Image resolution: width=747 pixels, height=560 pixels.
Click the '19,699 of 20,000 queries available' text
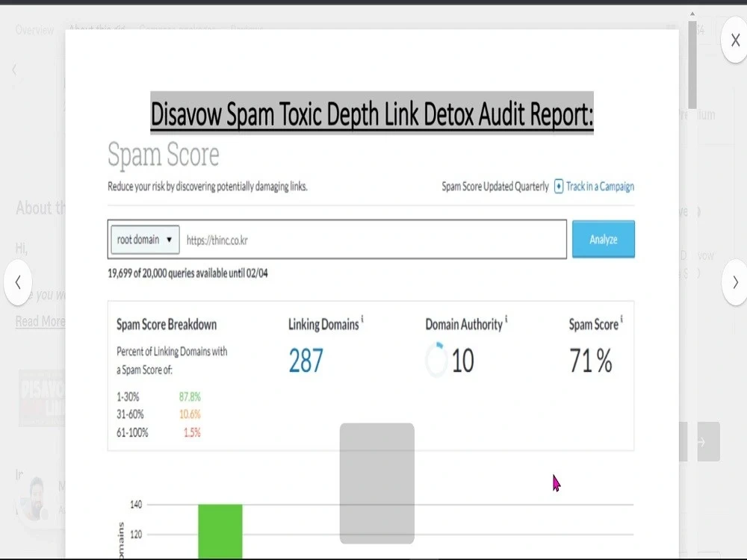187,273
